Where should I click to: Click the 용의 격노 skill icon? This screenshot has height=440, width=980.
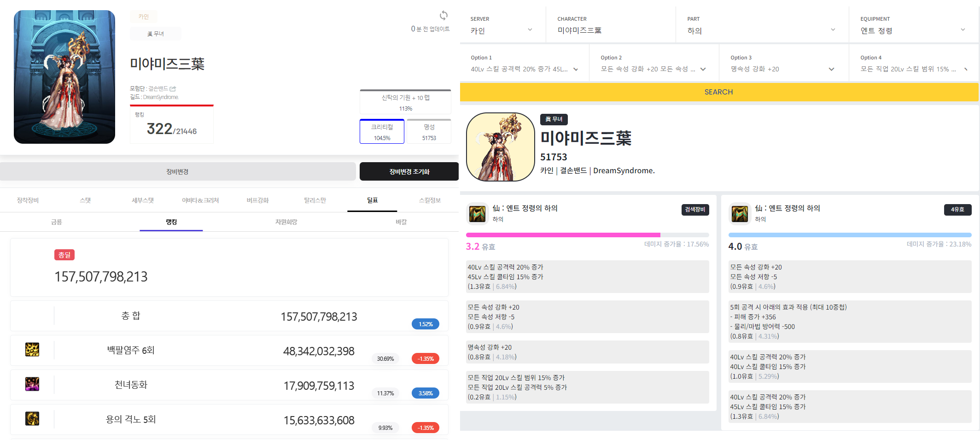[32, 419]
